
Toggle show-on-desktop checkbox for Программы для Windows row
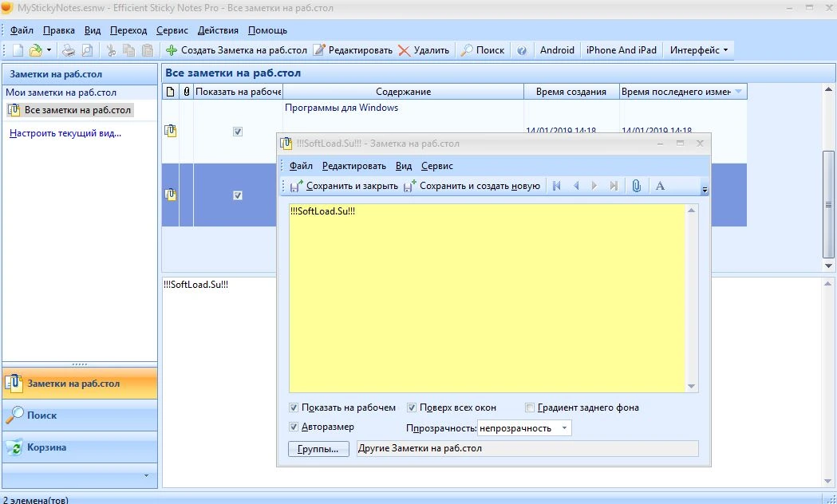tap(238, 132)
